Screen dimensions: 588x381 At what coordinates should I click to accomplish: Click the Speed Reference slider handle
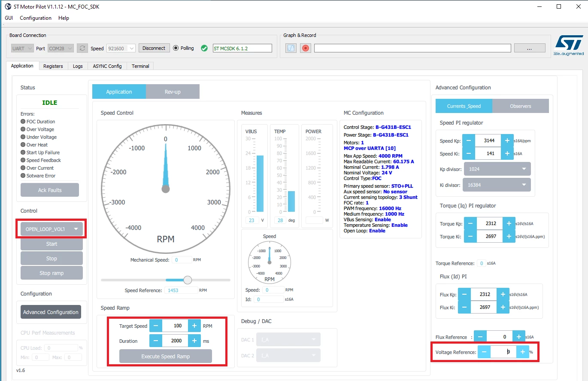click(188, 280)
